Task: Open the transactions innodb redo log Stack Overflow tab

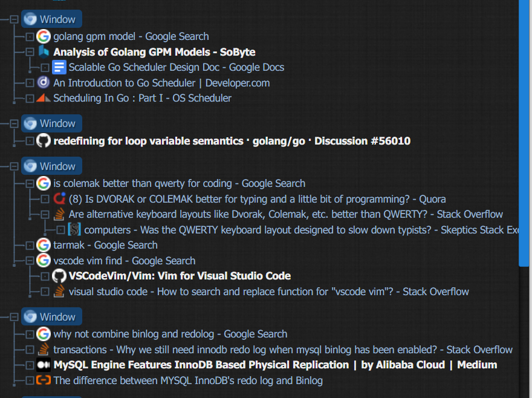Action: tap(283, 350)
